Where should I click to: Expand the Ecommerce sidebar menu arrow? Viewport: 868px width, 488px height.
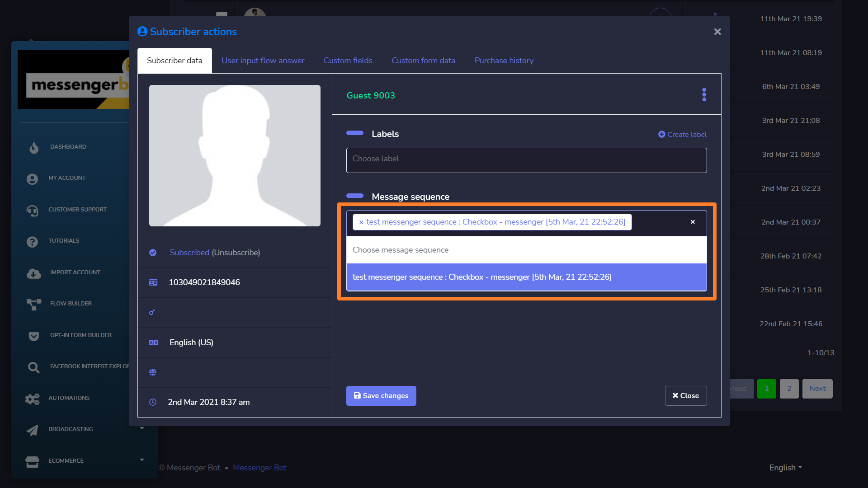(x=142, y=460)
